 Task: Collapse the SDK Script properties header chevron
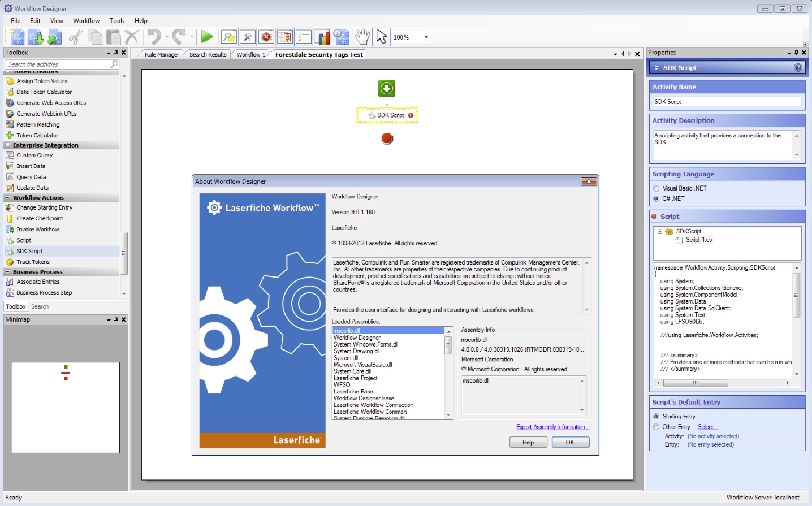656,68
